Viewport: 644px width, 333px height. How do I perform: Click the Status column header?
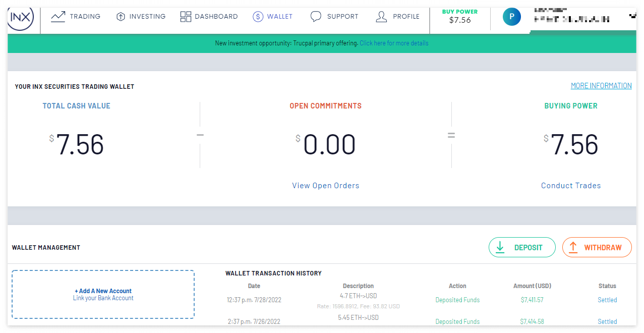607,286
